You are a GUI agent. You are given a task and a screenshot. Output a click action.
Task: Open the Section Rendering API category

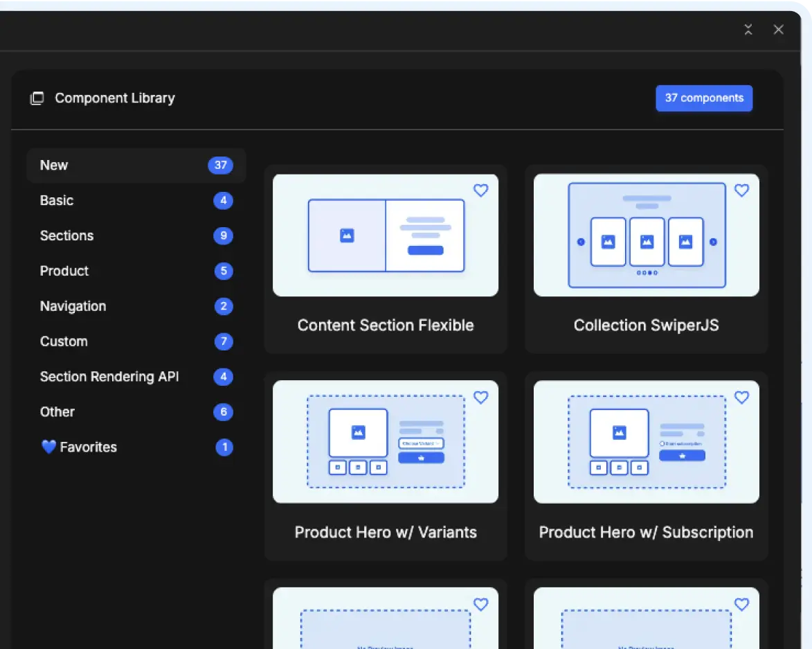point(136,377)
